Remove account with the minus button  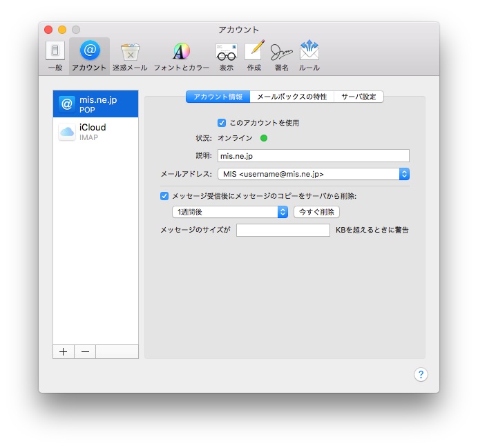(x=85, y=352)
